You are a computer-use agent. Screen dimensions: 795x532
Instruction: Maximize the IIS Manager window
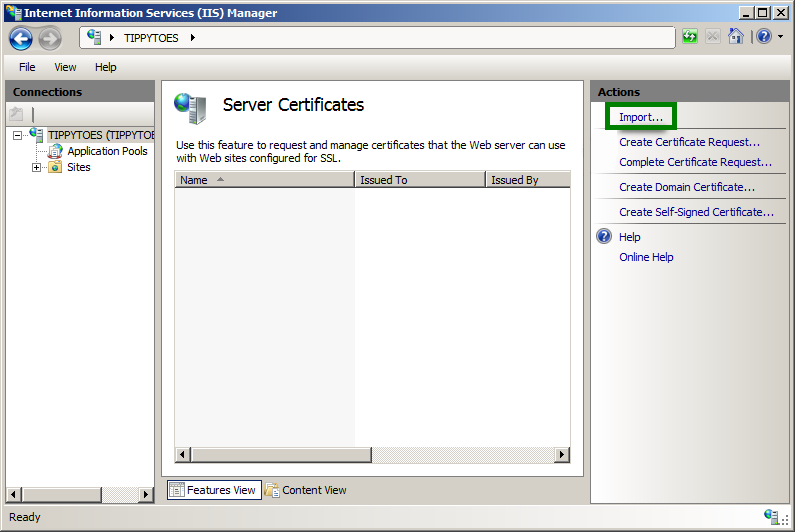(x=763, y=13)
